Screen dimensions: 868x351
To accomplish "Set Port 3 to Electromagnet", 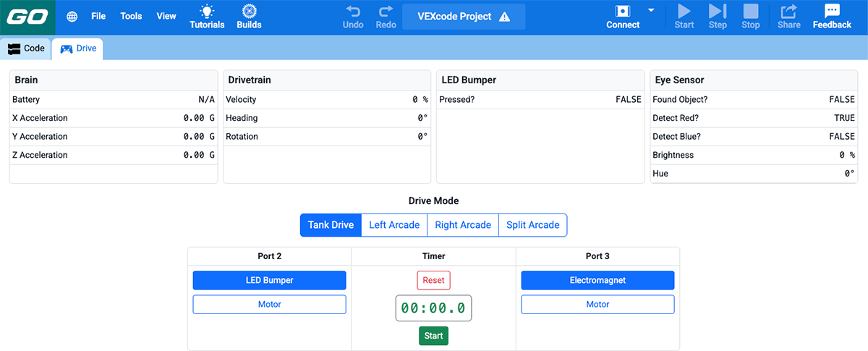I will click(597, 280).
